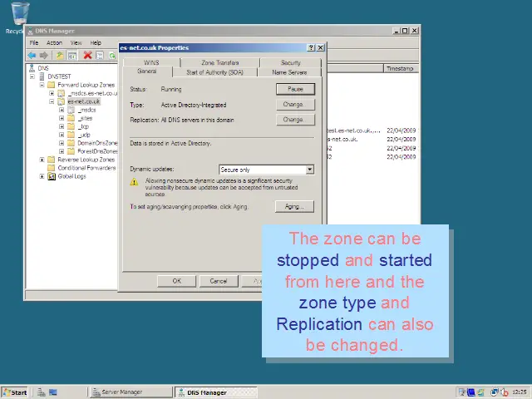This screenshot has height=399, width=532.
Task: Collapse the es-net.co.uk zone node
Action: 52,101
